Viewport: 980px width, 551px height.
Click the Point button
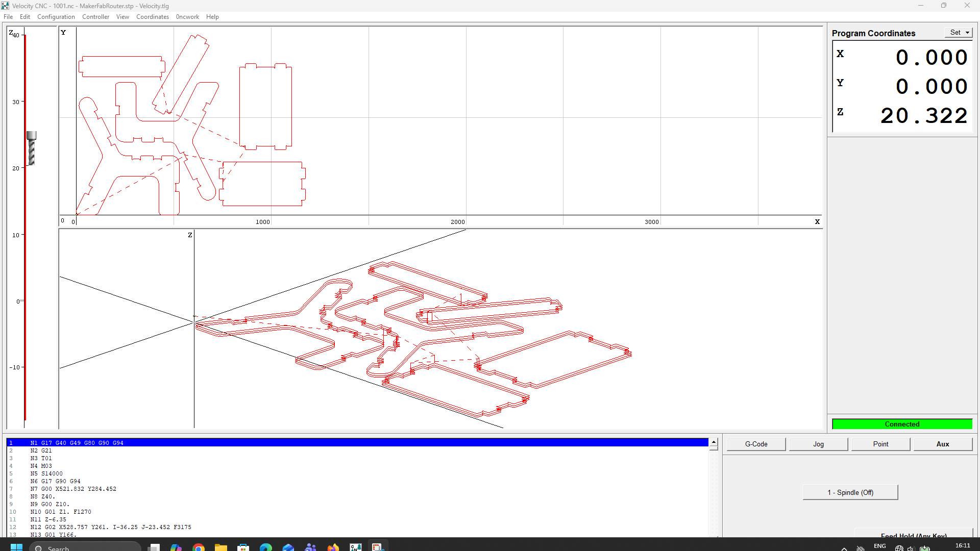(880, 444)
